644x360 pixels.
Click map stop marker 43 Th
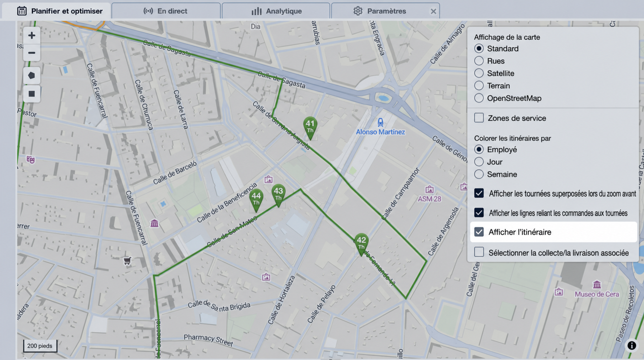[278, 195]
